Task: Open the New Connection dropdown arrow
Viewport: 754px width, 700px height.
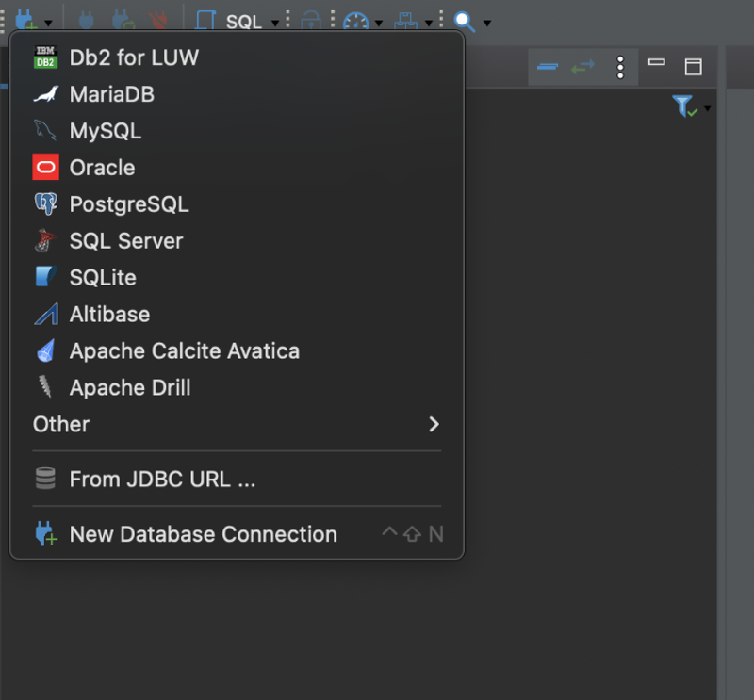Action: coord(48,23)
